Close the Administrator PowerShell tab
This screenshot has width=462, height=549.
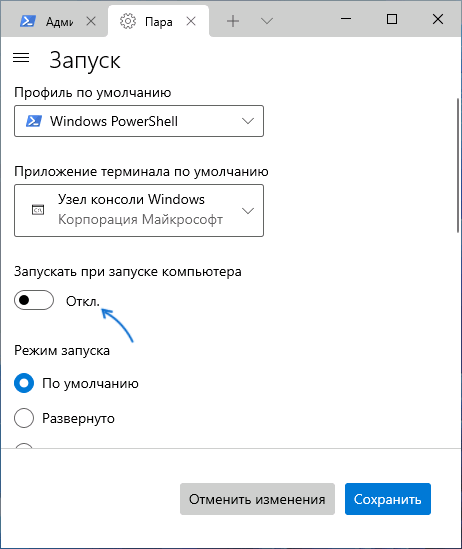point(91,21)
